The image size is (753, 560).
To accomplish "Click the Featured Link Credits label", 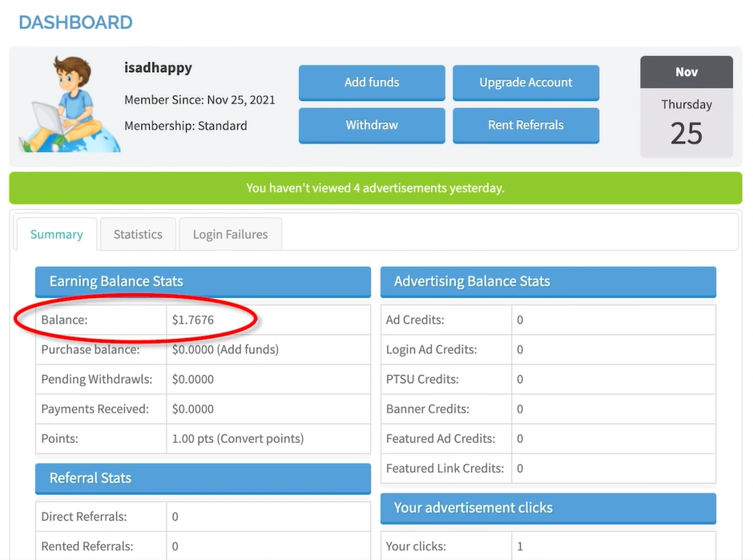I will 445,468.
